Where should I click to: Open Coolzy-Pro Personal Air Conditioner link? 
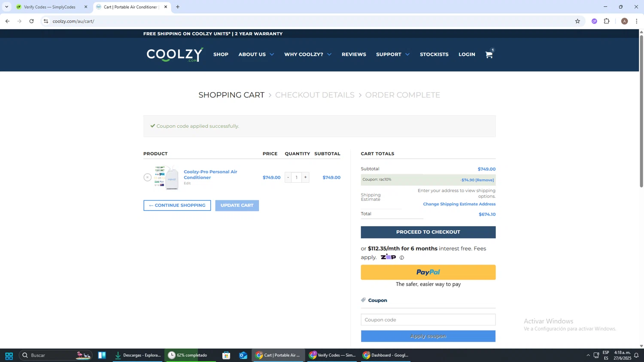tap(210, 175)
